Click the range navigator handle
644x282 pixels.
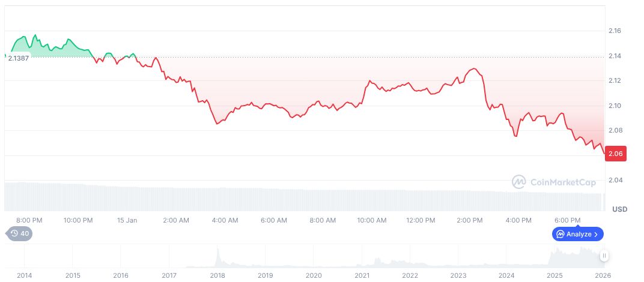(604, 256)
